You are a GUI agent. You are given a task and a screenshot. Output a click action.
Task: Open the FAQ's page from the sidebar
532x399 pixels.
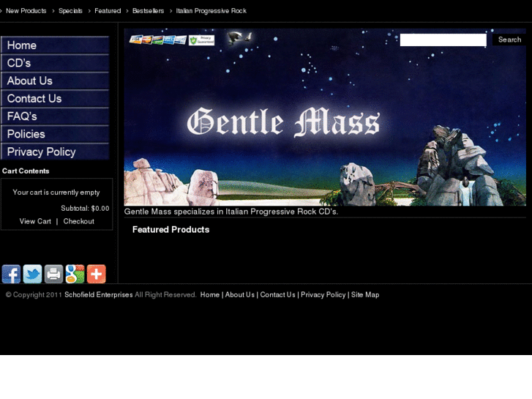pyautogui.click(x=55, y=116)
